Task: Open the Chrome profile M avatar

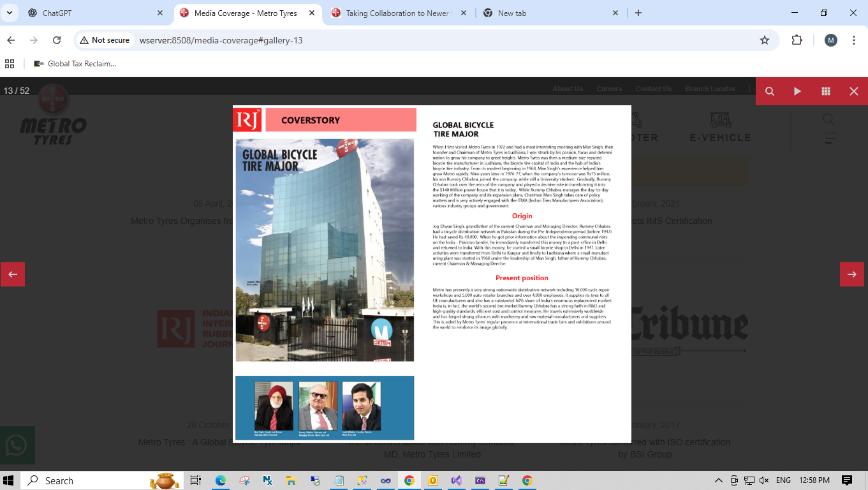Action: click(830, 40)
